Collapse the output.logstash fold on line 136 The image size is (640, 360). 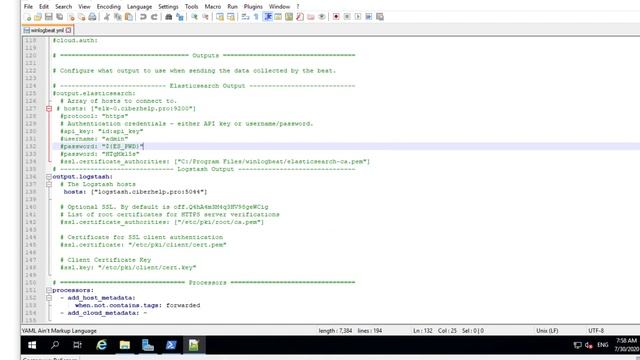pyautogui.click(x=49, y=177)
